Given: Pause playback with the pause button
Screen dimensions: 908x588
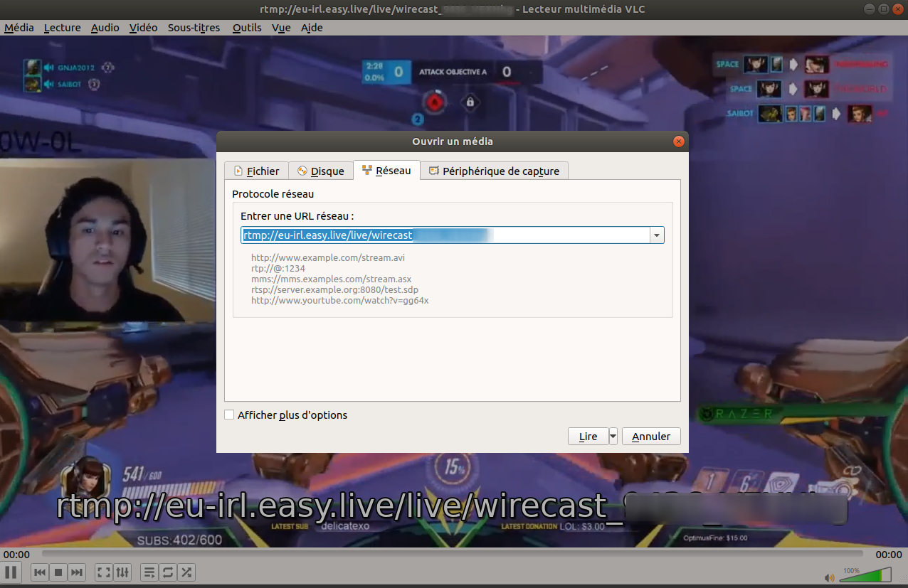Looking at the screenshot, I should pyautogui.click(x=11, y=572).
